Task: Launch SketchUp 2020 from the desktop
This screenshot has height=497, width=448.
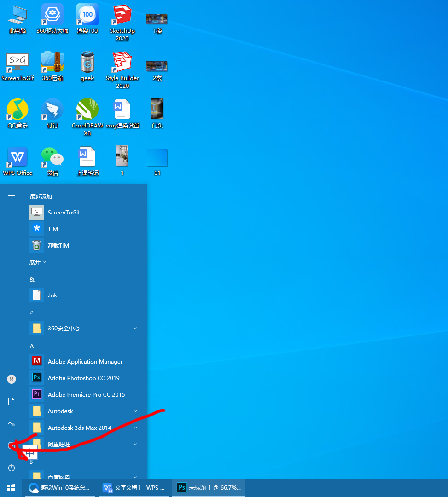Action: coord(122,18)
